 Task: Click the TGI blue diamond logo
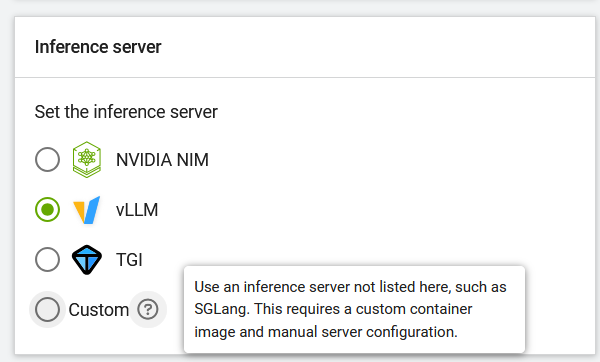87,260
